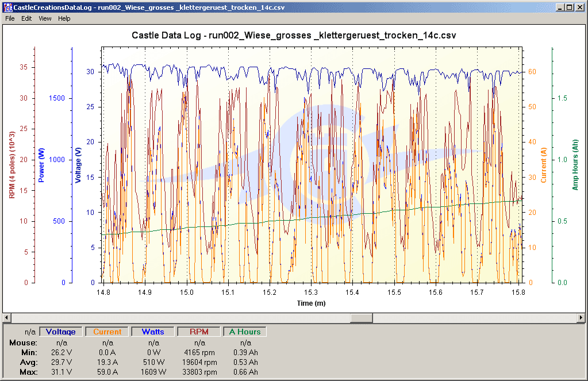
Task: Click the 14.8 tick on time axis
Action: [x=103, y=293]
